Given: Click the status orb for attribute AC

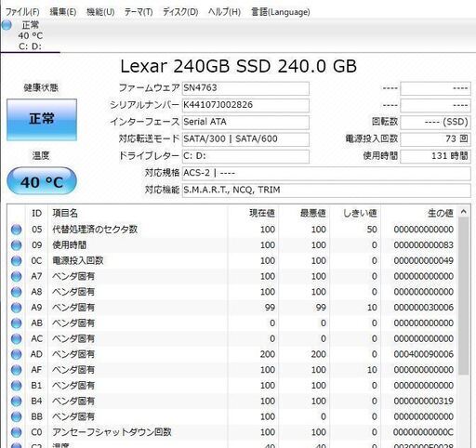Looking at the screenshot, I should (16, 338).
